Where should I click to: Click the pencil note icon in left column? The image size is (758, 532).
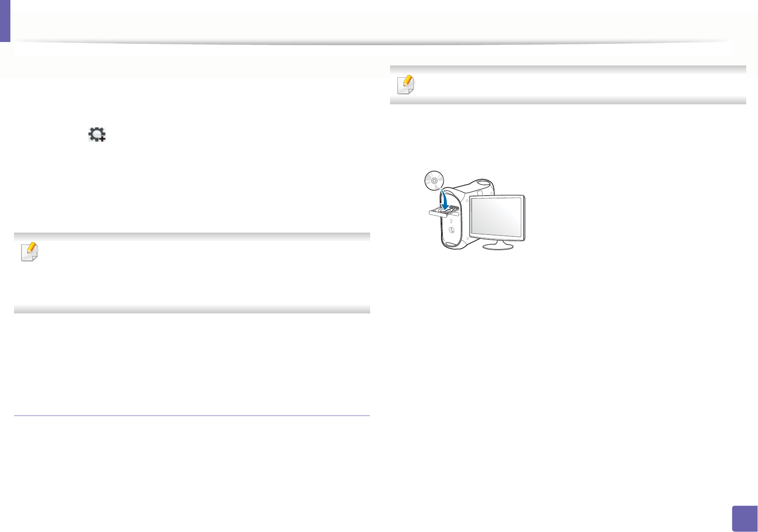pos(30,252)
